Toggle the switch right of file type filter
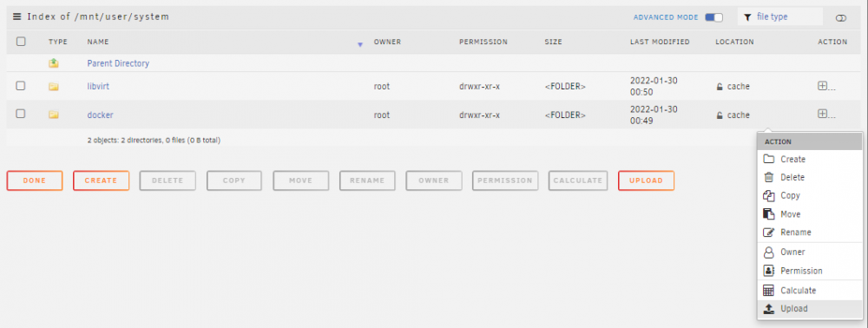The width and height of the screenshot is (868, 328). pyautogui.click(x=841, y=18)
